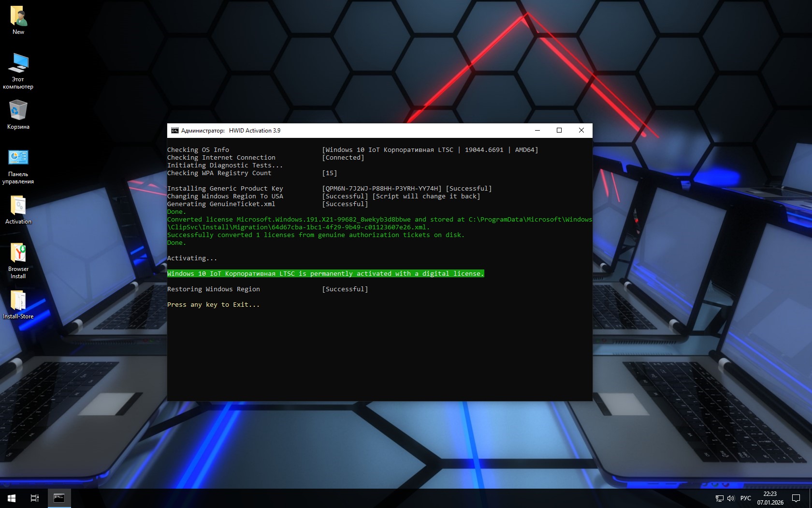Click the console system menu icon
The image size is (812, 508).
(174, 131)
